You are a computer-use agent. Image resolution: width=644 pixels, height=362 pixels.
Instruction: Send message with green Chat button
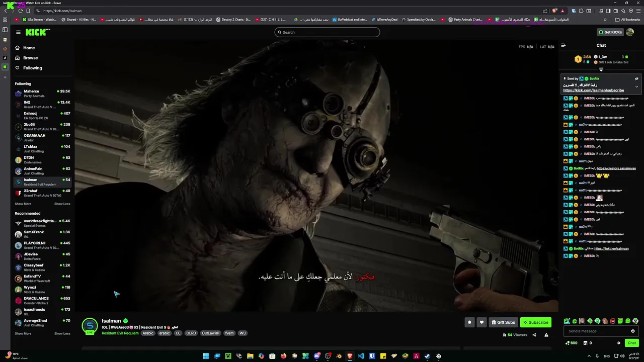coord(632,343)
